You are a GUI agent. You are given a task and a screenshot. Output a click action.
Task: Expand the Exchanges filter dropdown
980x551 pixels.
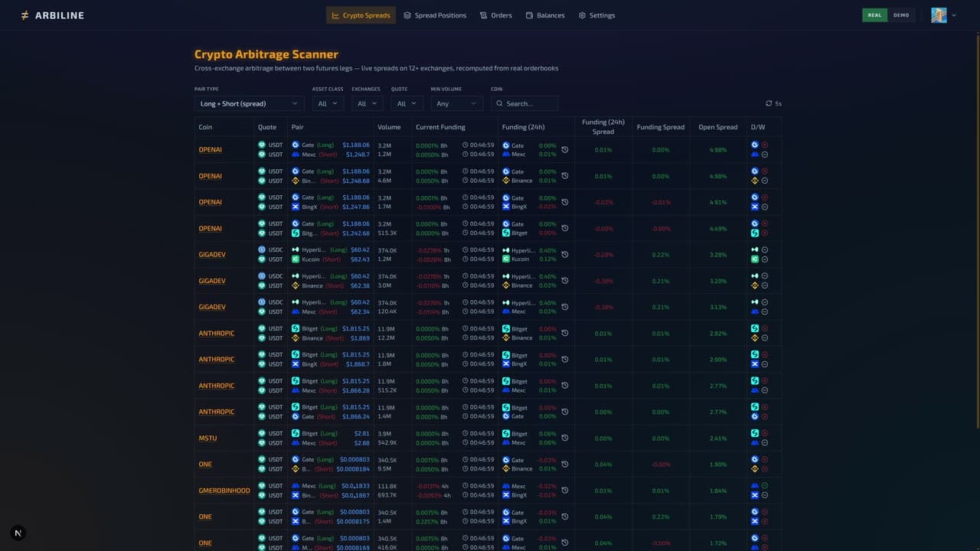367,103
